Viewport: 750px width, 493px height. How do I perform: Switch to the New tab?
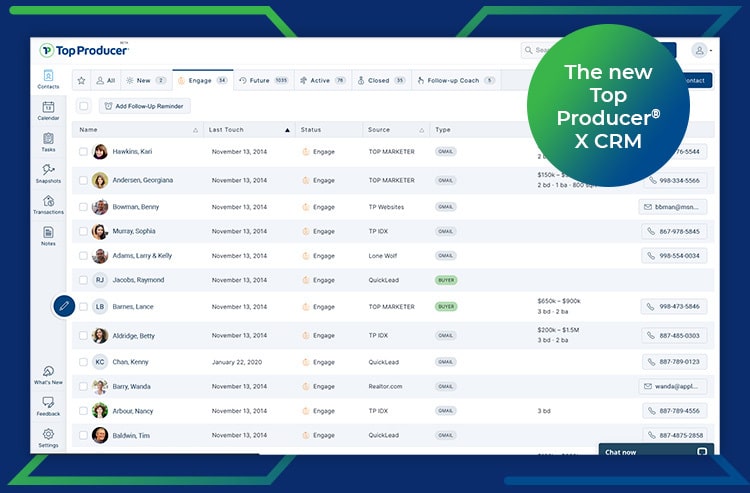click(x=146, y=80)
